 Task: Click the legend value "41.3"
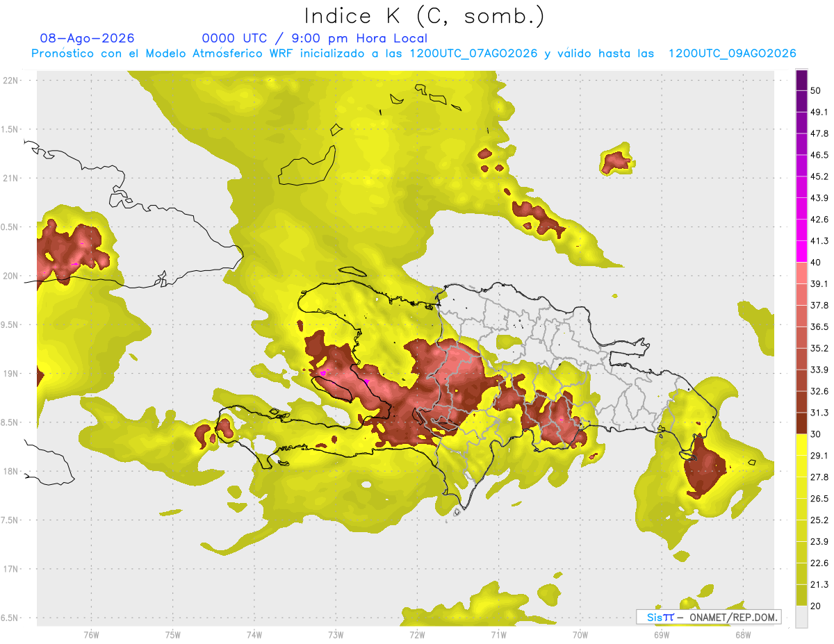(819, 241)
